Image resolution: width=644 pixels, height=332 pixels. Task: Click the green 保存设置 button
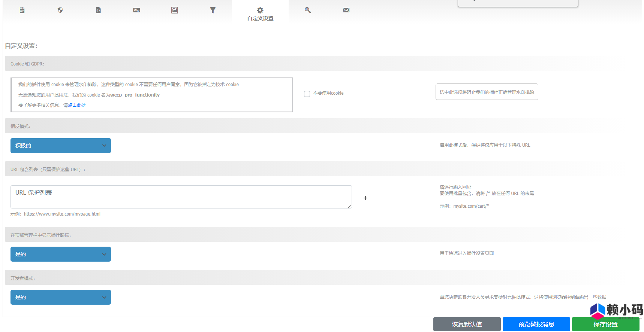[605, 325]
